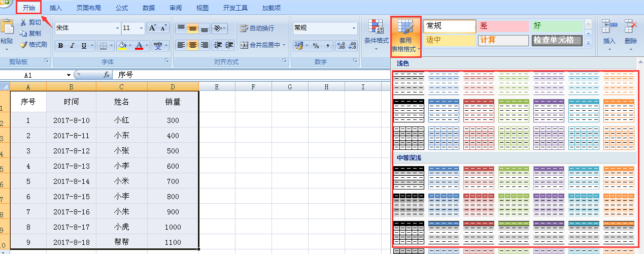
Task: Choose first blue light table style thumbnail
Action: pyautogui.click(x=444, y=84)
